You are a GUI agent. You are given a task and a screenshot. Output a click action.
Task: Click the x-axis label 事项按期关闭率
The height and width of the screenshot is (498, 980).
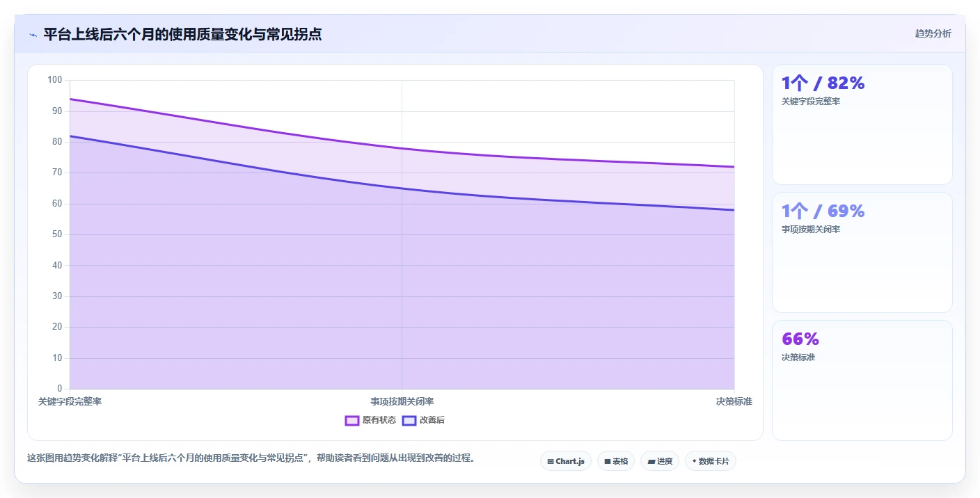(402, 401)
